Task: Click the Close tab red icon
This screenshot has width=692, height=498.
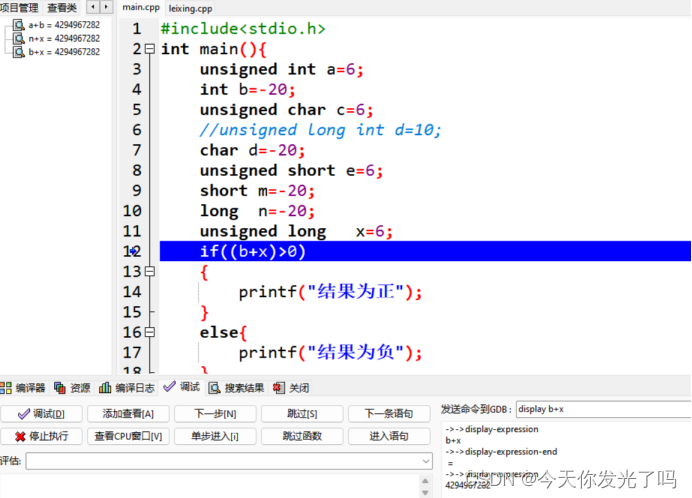Action: coord(278,388)
